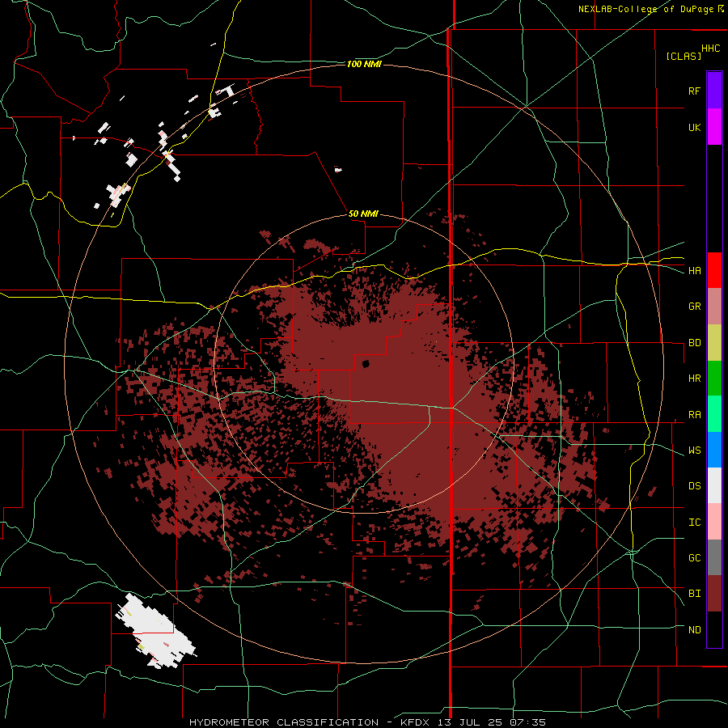Select the IC light pink legend swatch
Image resolution: width=728 pixels, height=728 pixels.
[x=714, y=522]
